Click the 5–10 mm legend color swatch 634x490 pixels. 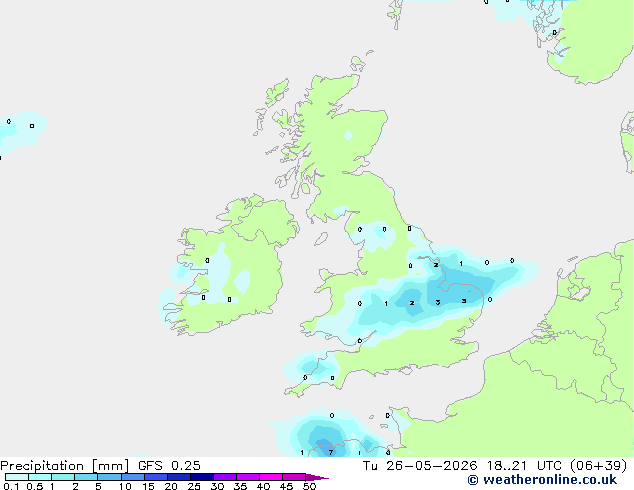tap(109, 477)
